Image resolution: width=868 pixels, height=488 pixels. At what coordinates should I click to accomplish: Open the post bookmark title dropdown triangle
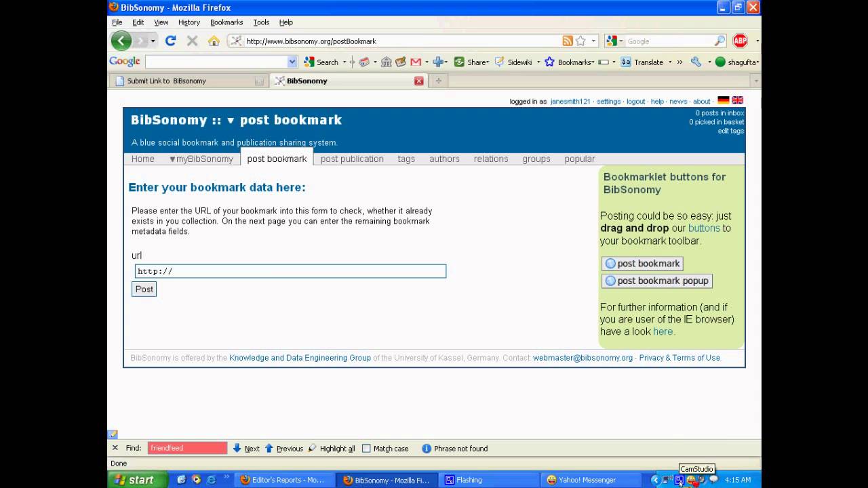(231, 121)
